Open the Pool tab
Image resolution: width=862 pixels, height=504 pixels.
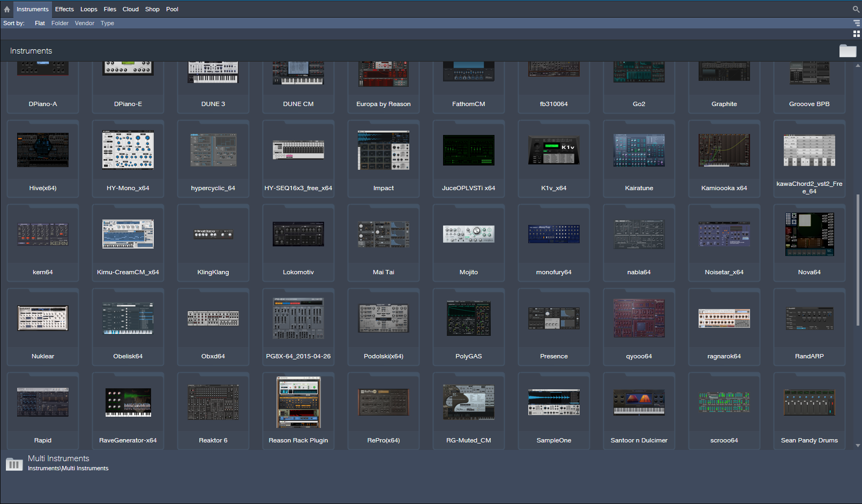click(172, 9)
